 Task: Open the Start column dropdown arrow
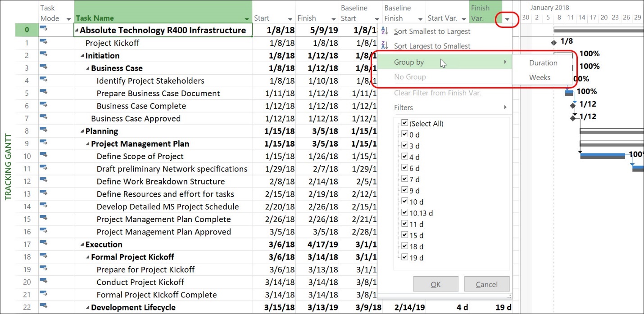point(290,19)
